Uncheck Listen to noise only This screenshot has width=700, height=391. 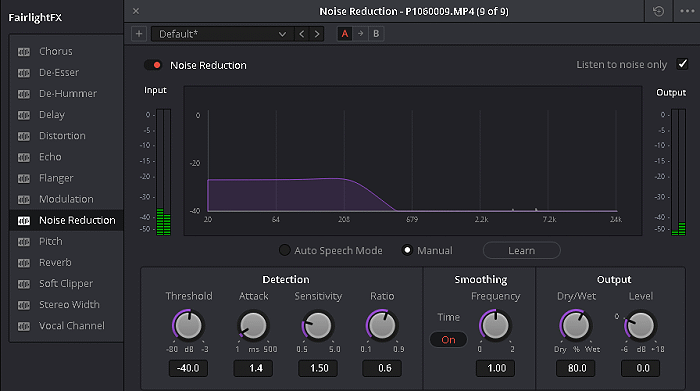click(682, 64)
